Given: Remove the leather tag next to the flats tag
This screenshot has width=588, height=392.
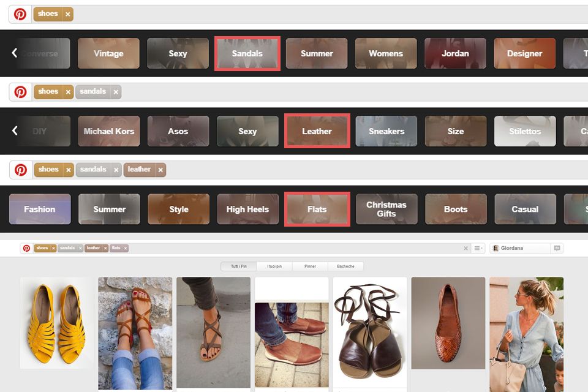Looking at the screenshot, I should tap(105, 248).
